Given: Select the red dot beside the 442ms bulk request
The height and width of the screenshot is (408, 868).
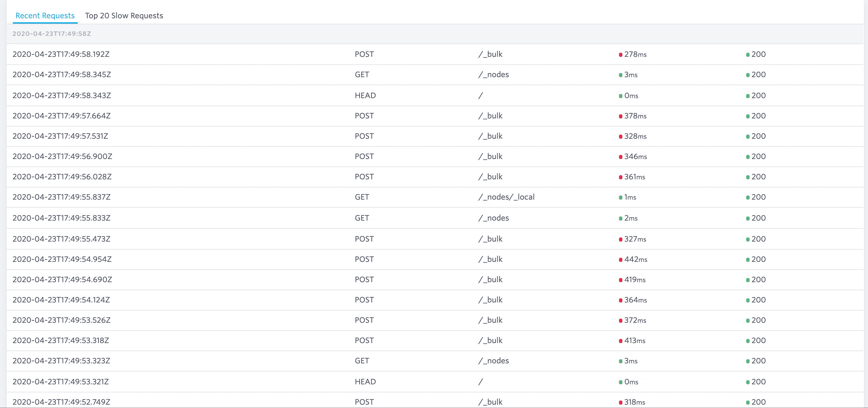Looking at the screenshot, I should [620, 259].
